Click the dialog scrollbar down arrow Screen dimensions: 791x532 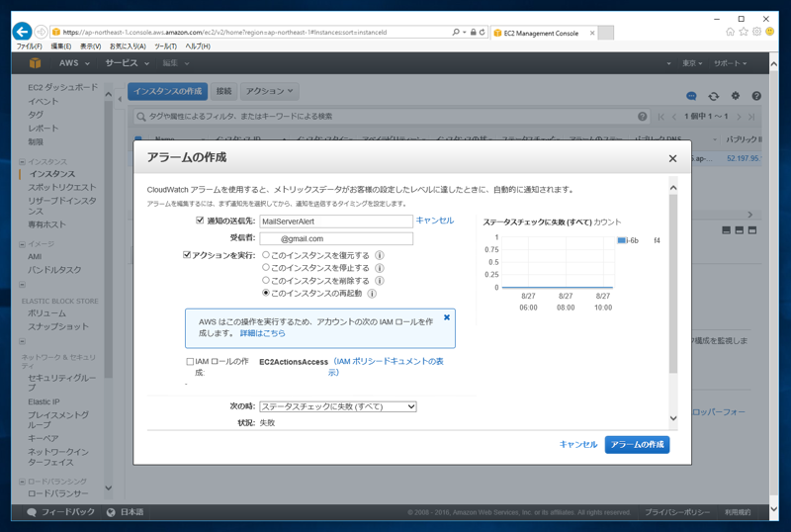point(673,418)
